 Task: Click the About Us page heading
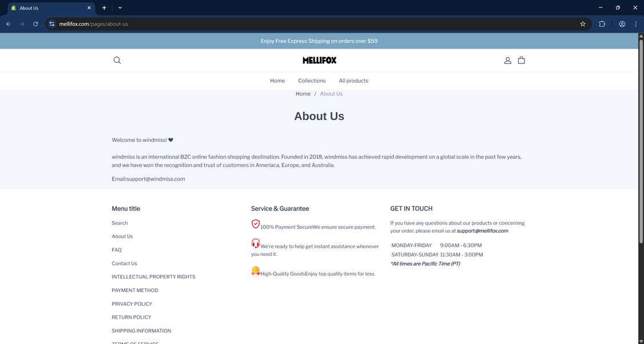319,116
